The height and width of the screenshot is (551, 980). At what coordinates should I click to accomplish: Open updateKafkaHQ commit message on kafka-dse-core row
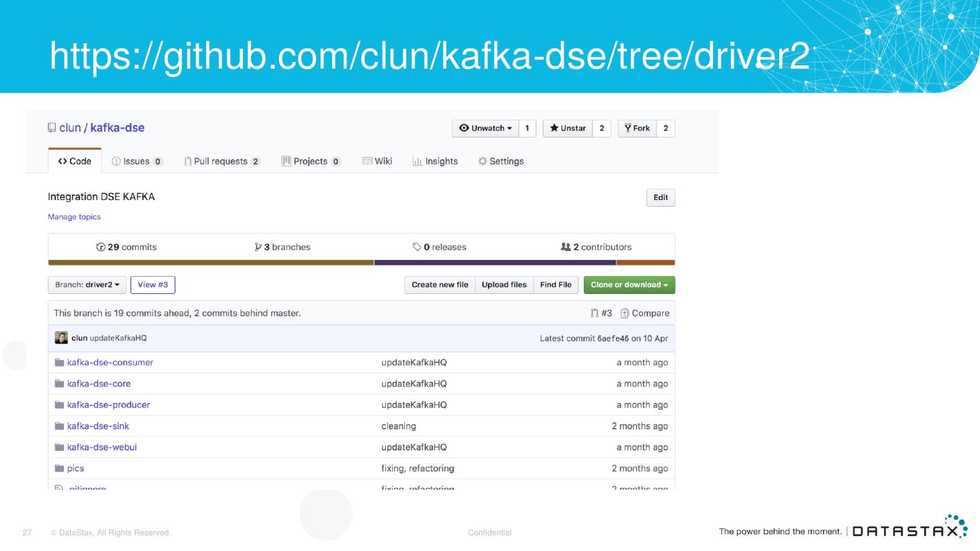(414, 384)
